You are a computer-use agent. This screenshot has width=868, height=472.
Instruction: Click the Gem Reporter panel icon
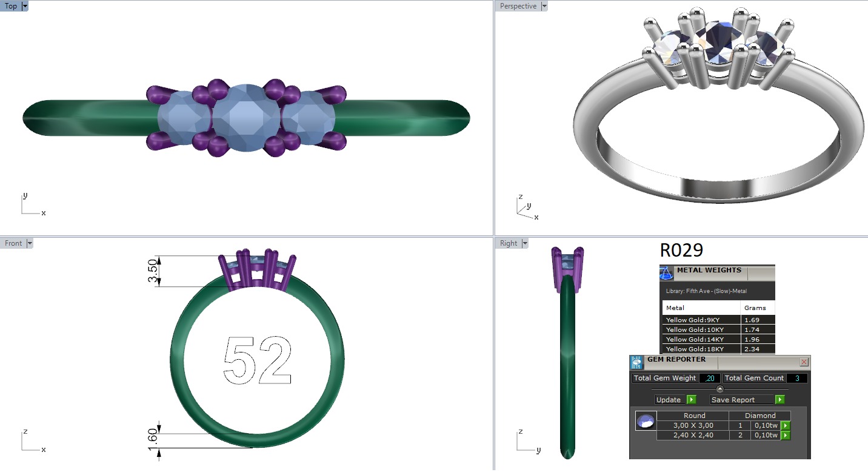[636, 363]
